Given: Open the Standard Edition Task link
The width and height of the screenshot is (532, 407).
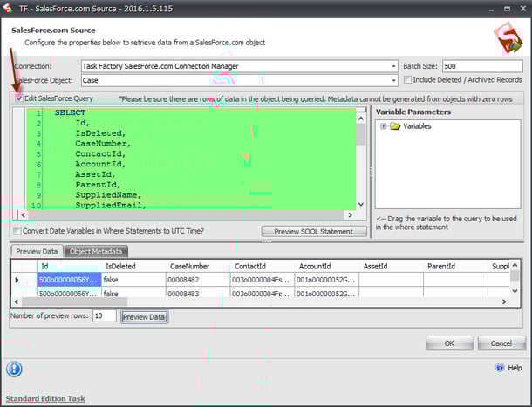Looking at the screenshot, I should pos(45,398).
